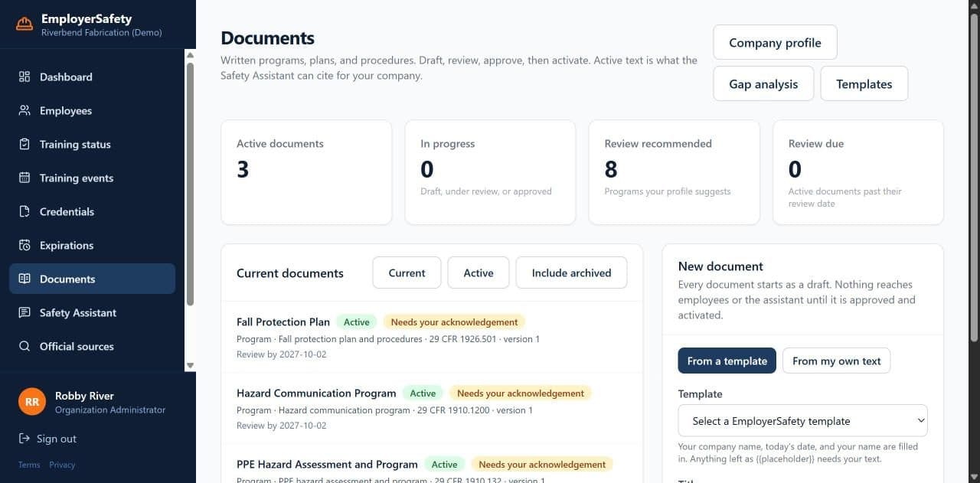
Task: Click Active badge on Hazard Communication Program
Action: click(423, 393)
